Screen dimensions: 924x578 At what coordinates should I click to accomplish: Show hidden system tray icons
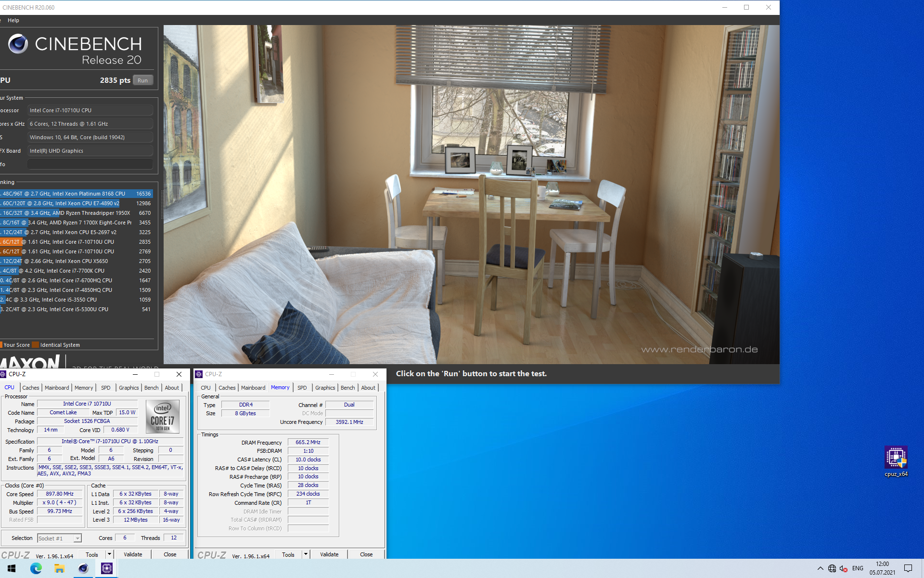click(820, 568)
